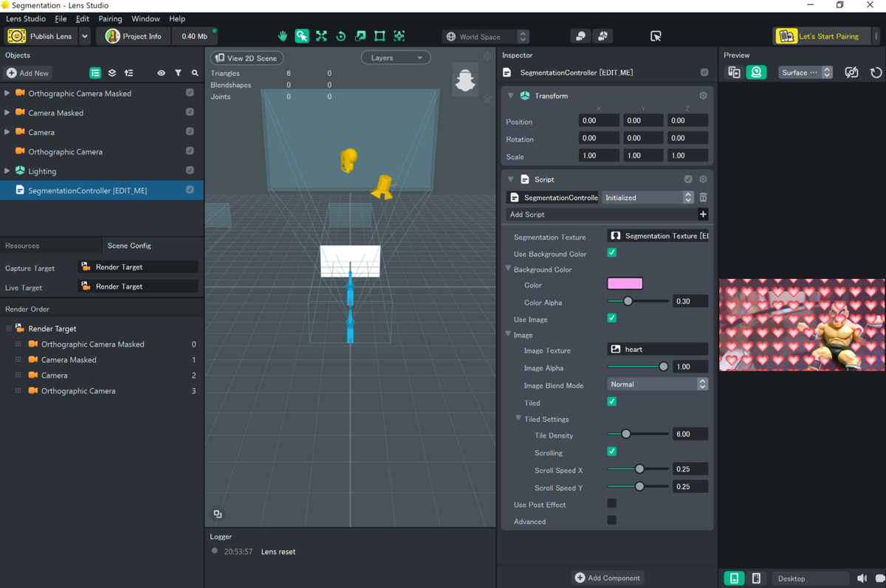Screen dimensions: 886x588
Task: Toggle Lighting object enabled checkbox
Action: coord(190,170)
